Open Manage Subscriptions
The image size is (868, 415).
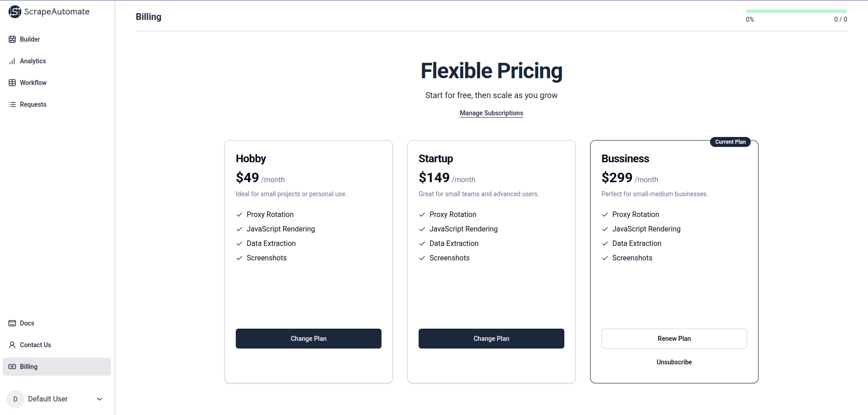click(x=491, y=113)
